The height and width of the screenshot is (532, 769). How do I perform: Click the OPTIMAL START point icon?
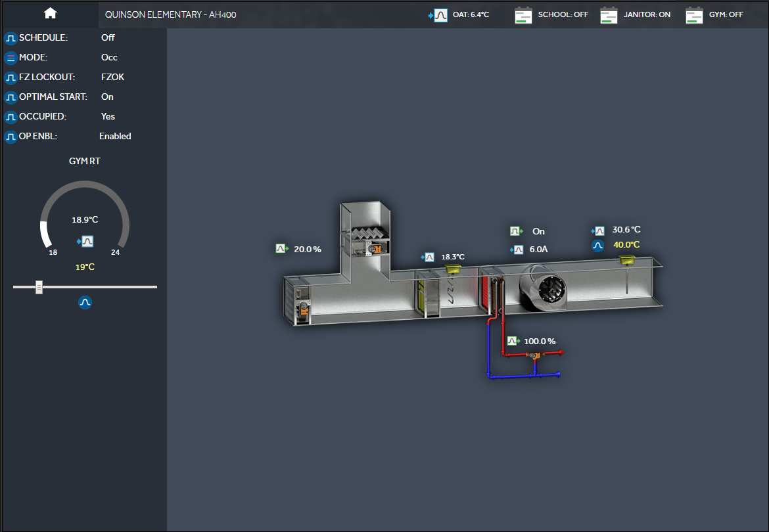tap(11, 97)
